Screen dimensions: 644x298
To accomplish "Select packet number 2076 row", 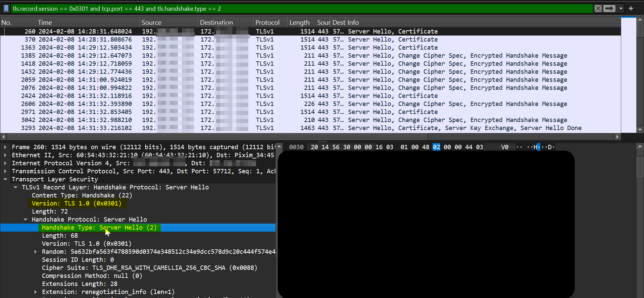I will 310,87.
